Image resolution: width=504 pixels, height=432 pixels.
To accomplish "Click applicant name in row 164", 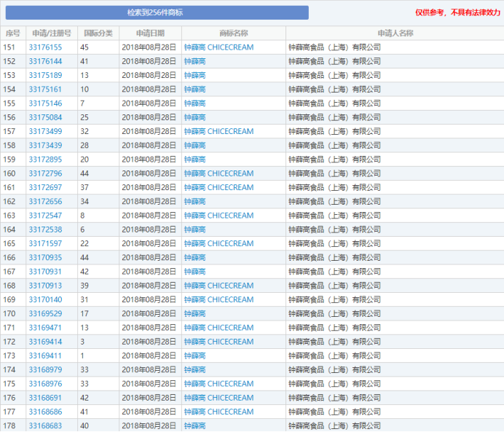I will 334,229.
